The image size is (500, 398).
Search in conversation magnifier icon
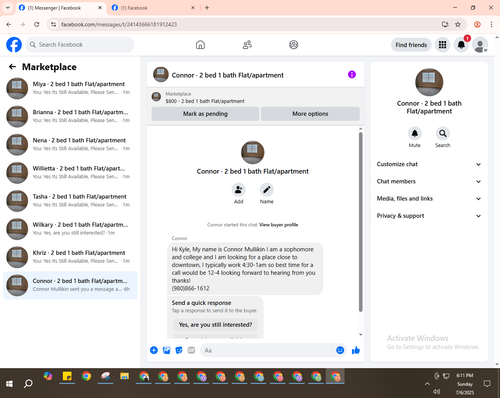[443, 133]
